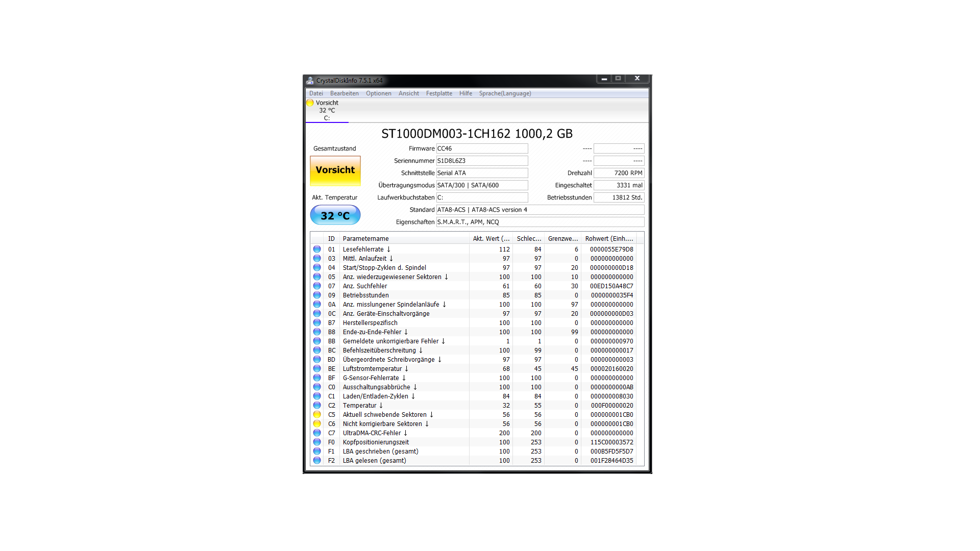Viewport: 980px width, 551px height.
Task: Open the Sprache(Language) menu
Action: [505, 93]
